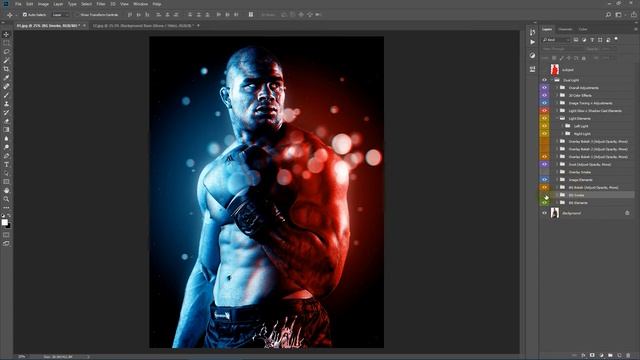Click the search icon in options bar
This screenshot has height=360, width=640.
pos(608,15)
